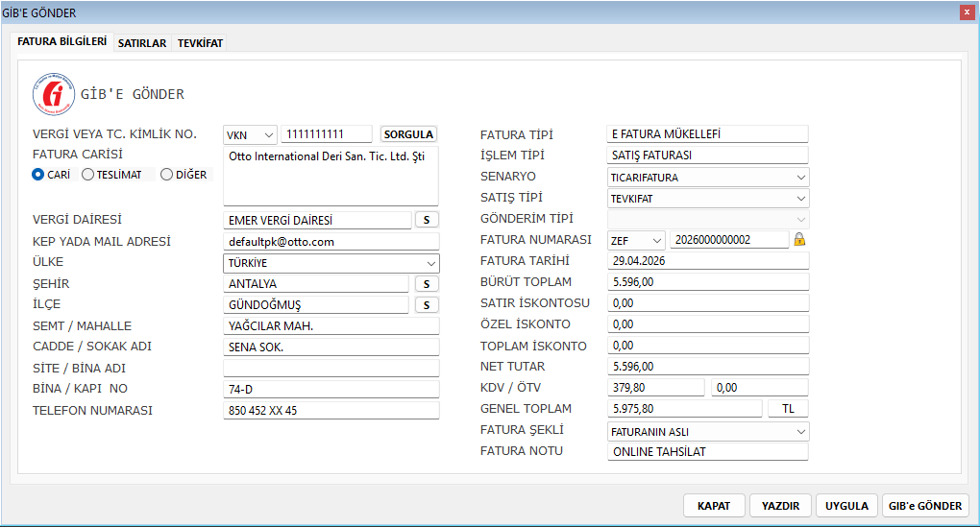The width and height of the screenshot is (980, 527).
Task: Click the UYGULA button
Action: tap(846, 506)
